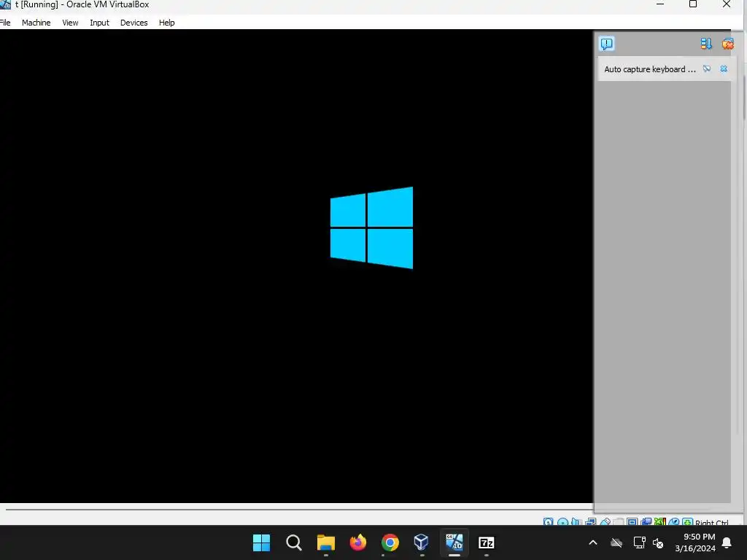Minimize the VirtualBox VM window

click(660, 4)
